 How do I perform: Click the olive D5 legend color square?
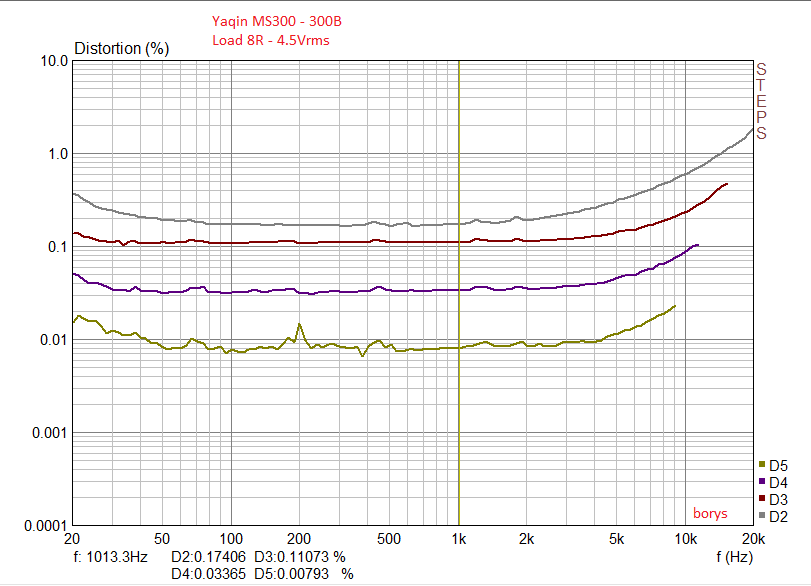[762, 464]
